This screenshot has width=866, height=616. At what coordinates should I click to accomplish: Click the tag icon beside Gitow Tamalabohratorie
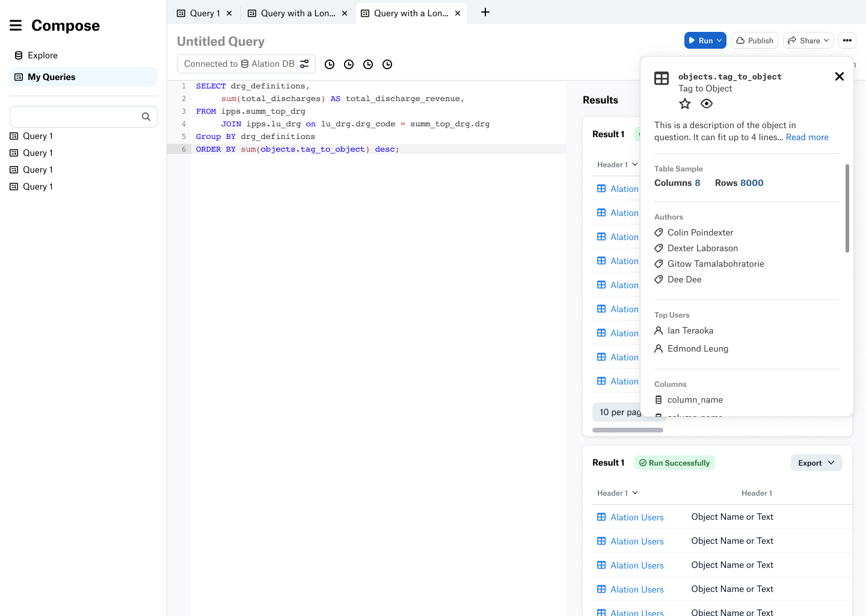coord(659,263)
